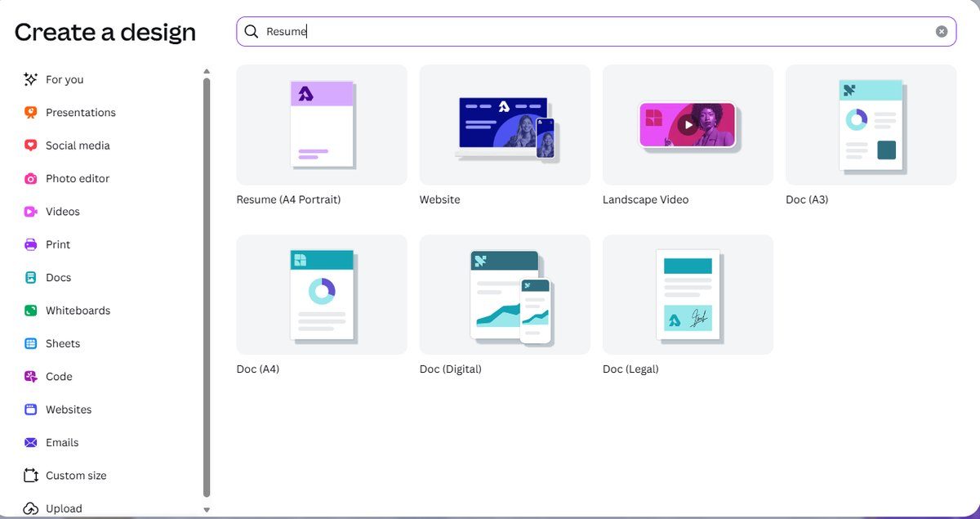The width and height of the screenshot is (980, 519).
Task: Click the Doc (A3) caption text
Action: (x=807, y=199)
